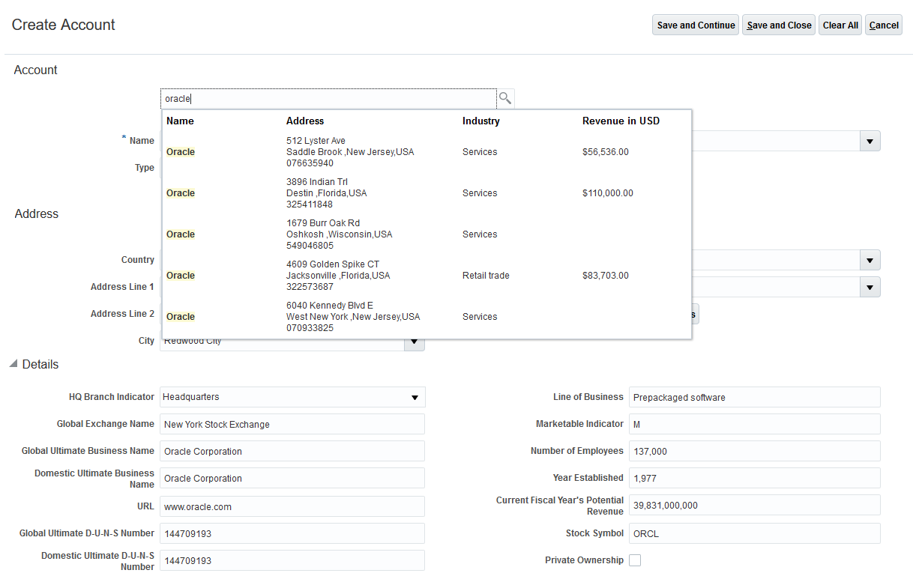This screenshot has height=588, width=913.
Task: Select Oracle at 6040 Kennedy Blvd E
Action: [427, 317]
